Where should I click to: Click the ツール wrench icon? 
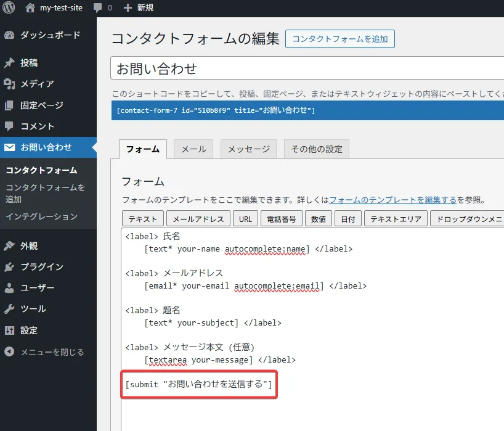click(9, 309)
